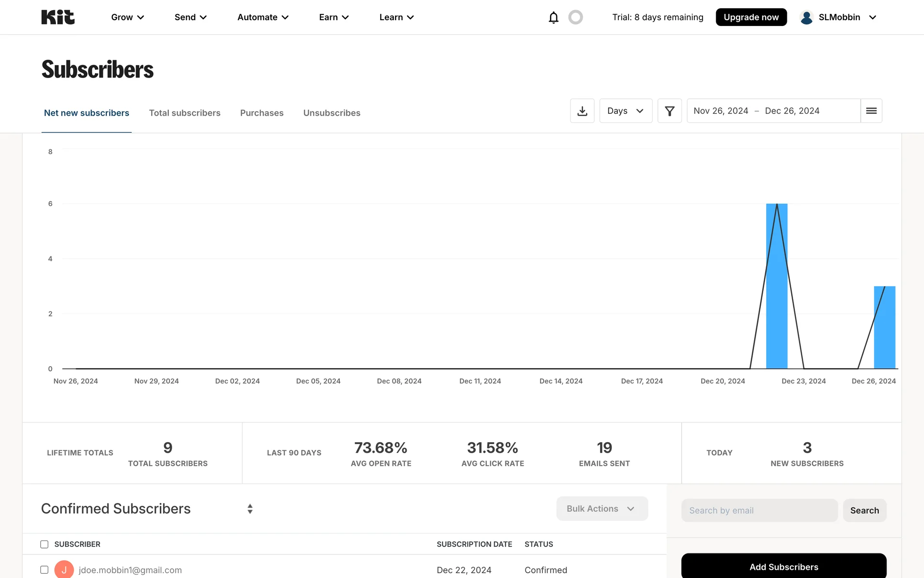The image size is (924, 578).
Task: Click the Kit logo
Action: click(58, 17)
